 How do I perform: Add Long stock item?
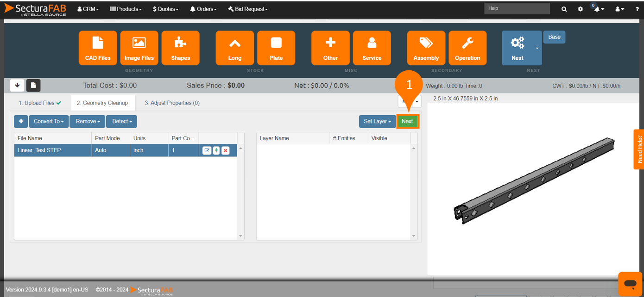(234, 48)
